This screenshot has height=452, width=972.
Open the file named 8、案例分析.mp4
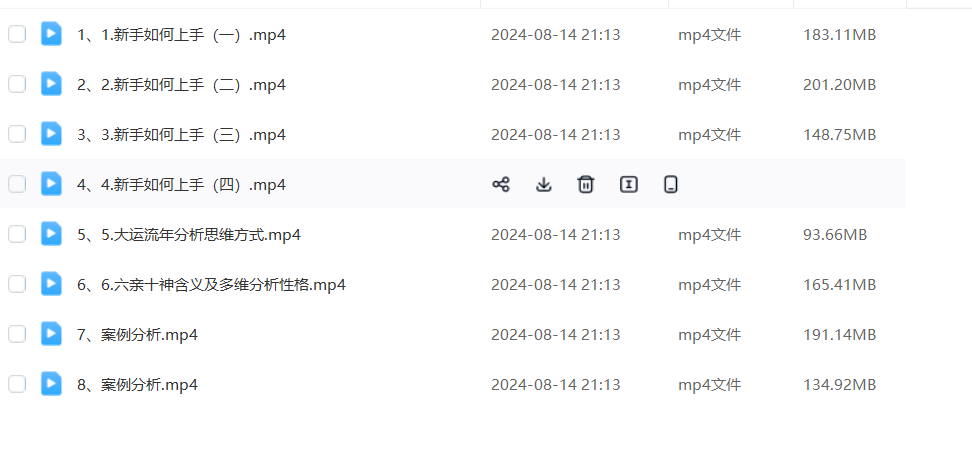pyautogui.click(x=138, y=384)
